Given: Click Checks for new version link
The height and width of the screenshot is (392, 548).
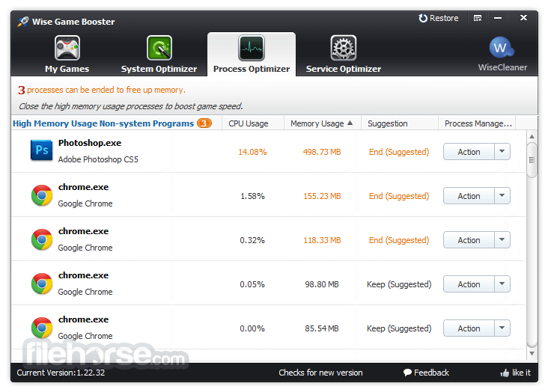Looking at the screenshot, I should coord(320,373).
